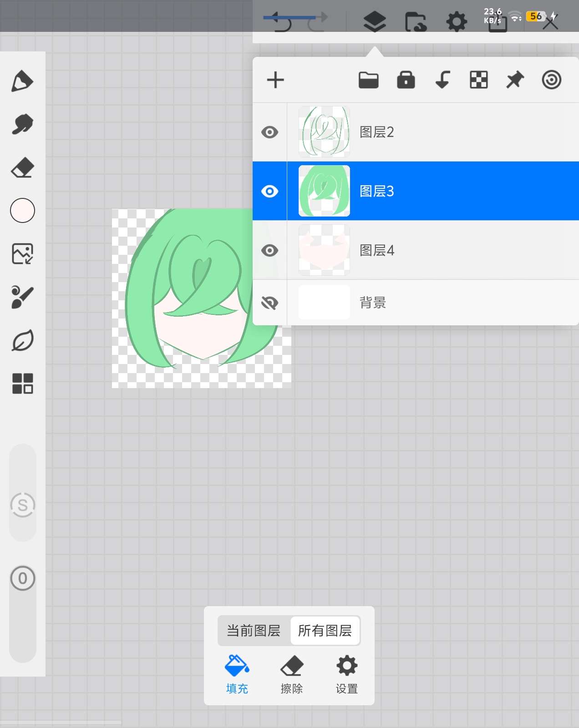
Task: Choose the eraser tool in left sidebar
Action: tap(22, 167)
